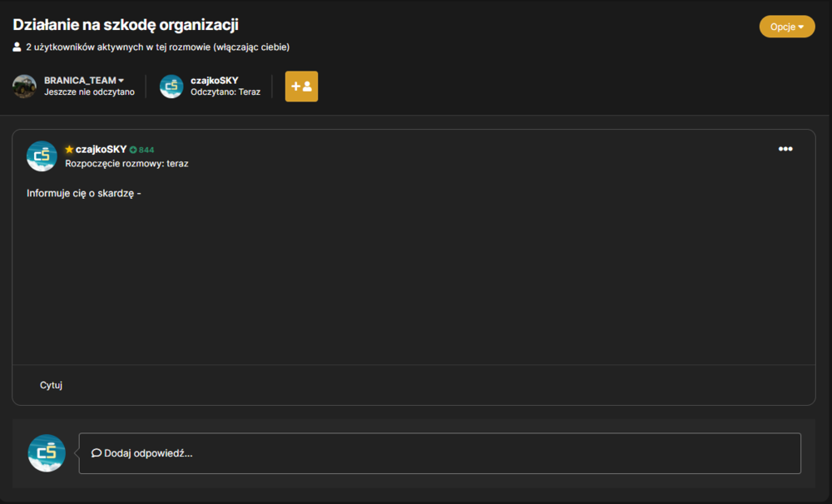Click the user icon beside active users count
Viewport: 832px width, 504px height.
coord(17,47)
